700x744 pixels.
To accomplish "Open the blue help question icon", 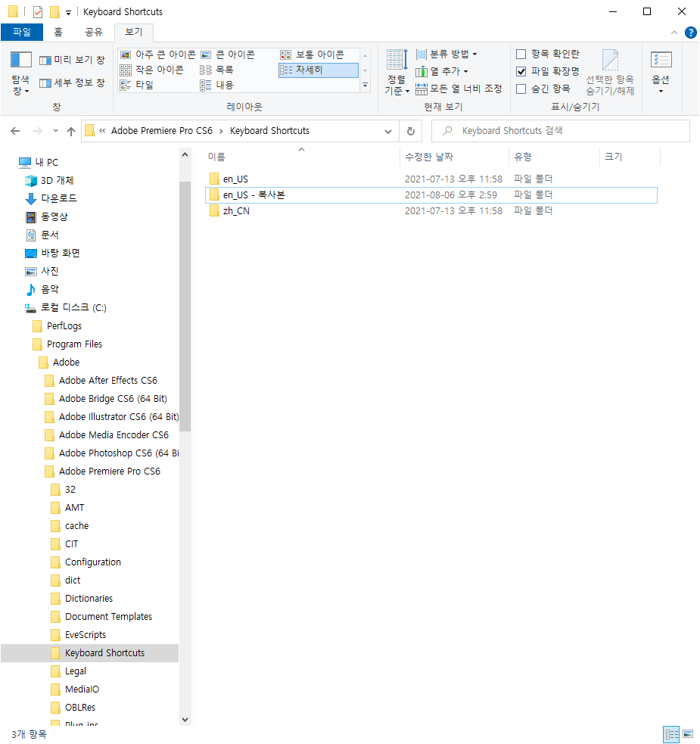I will [690, 33].
